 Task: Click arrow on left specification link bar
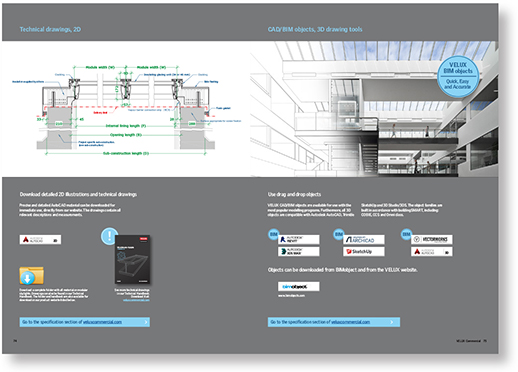pyautogui.click(x=146, y=322)
